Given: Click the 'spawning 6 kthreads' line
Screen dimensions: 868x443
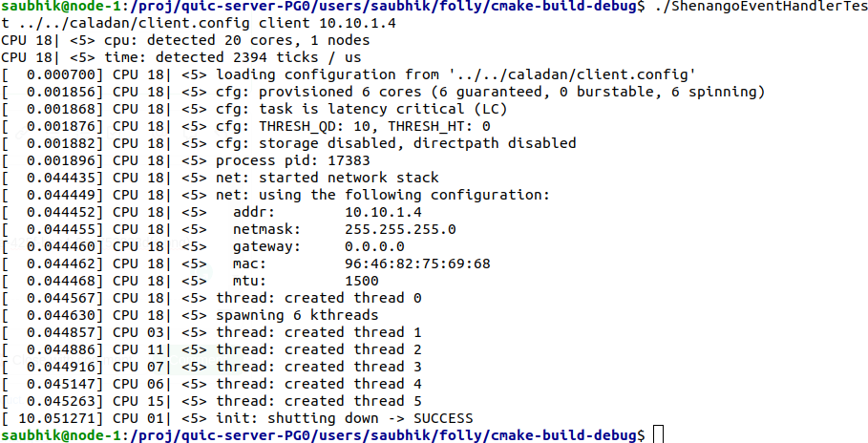Looking at the screenshot, I should click(190, 315).
